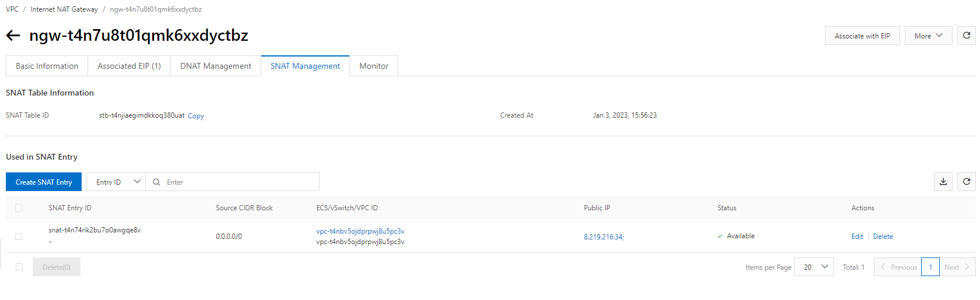
Task: Open the Associated EIP (1) tab
Action: [x=129, y=66]
